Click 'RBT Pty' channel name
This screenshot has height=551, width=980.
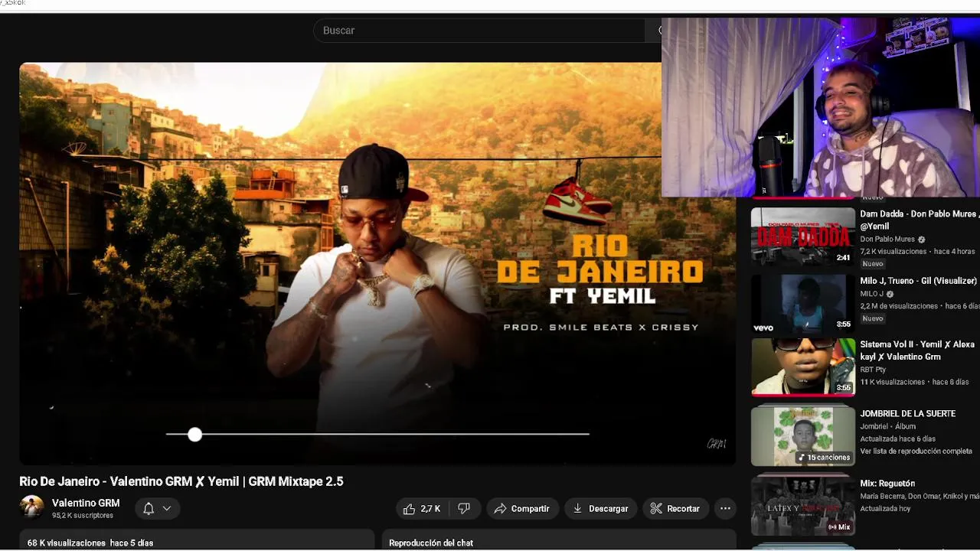(x=873, y=370)
